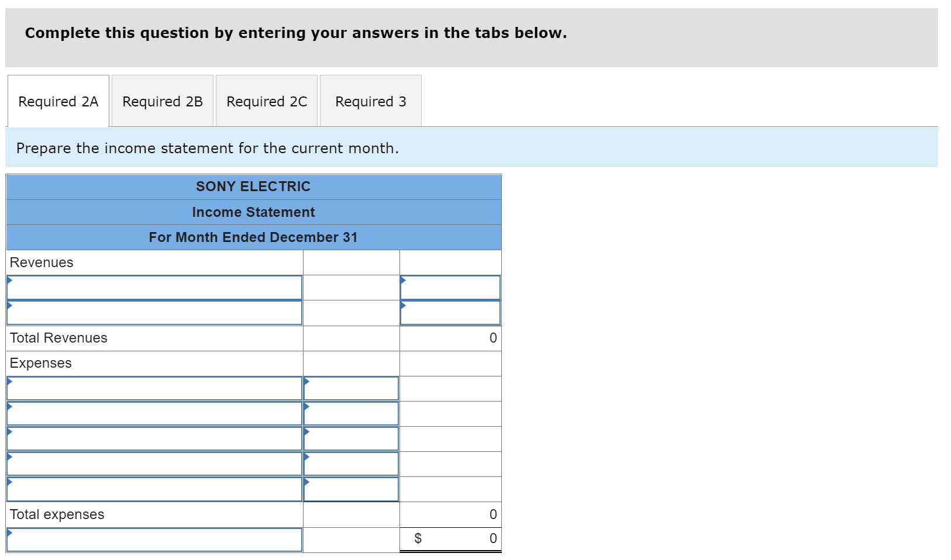The image size is (951, 560).
Task: Switch to the Required 2B tab
Action: pos(162,101)
